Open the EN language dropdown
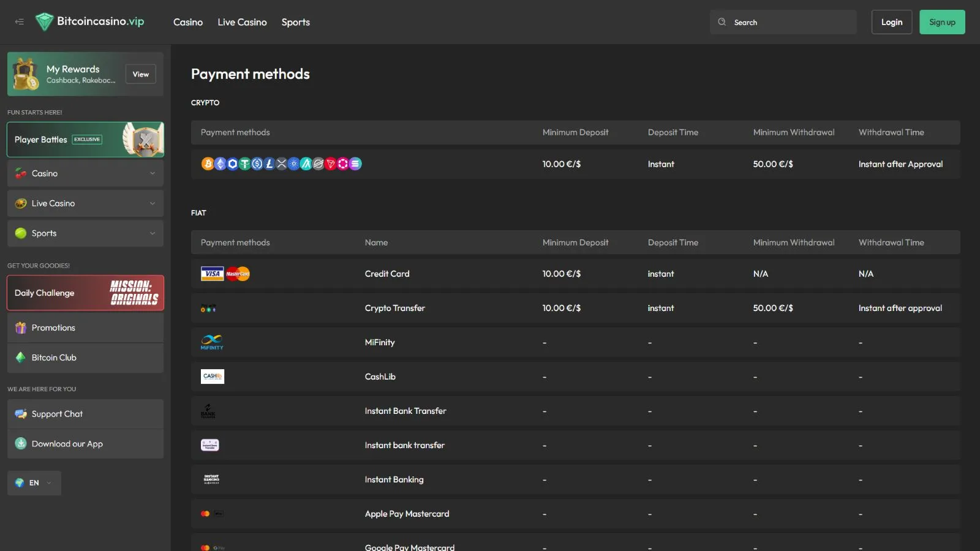 34,483
